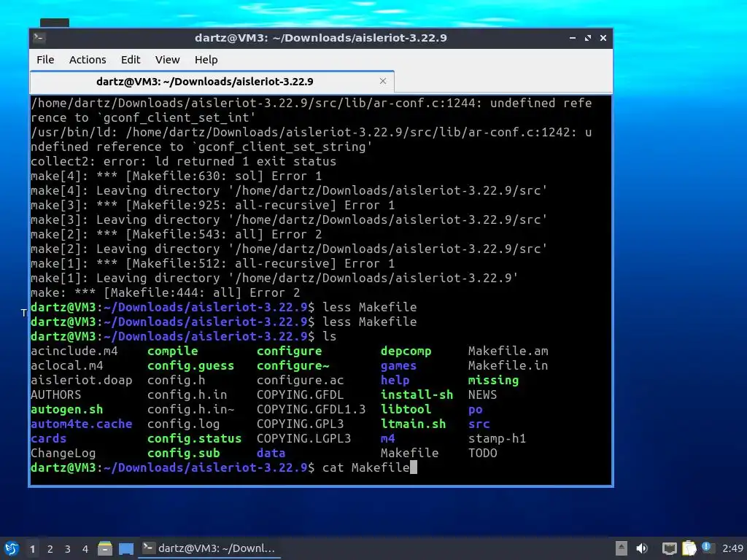
Task: Open the removable media eject tray icon
Action: [x=621, y=548]
